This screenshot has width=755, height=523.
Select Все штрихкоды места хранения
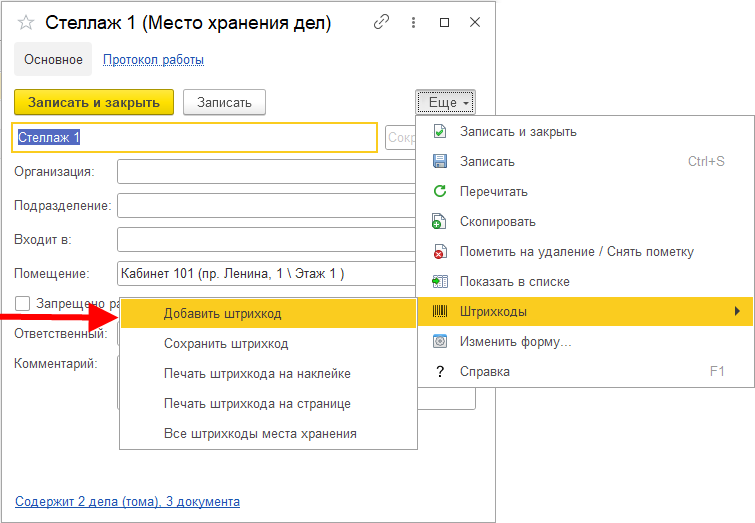(x=260, y=434)
